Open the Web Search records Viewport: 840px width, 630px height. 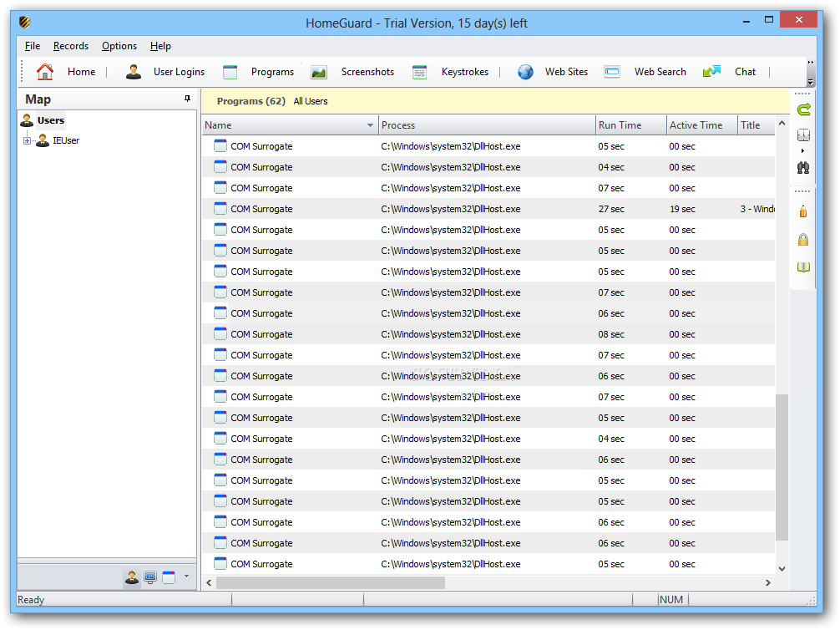(x=645, y=72)
